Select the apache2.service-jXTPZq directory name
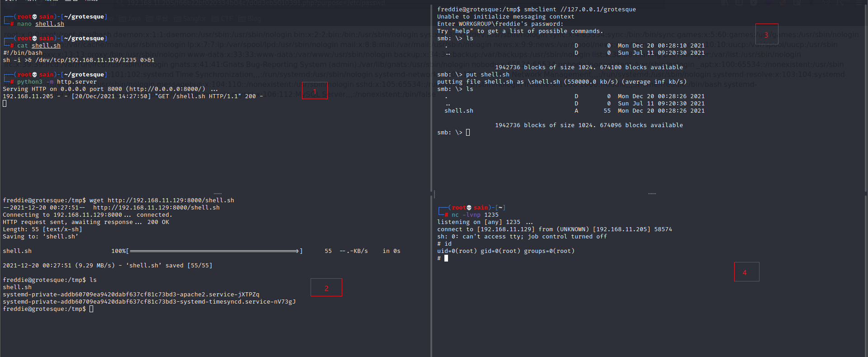868x357 pixels. pos(131,295)
